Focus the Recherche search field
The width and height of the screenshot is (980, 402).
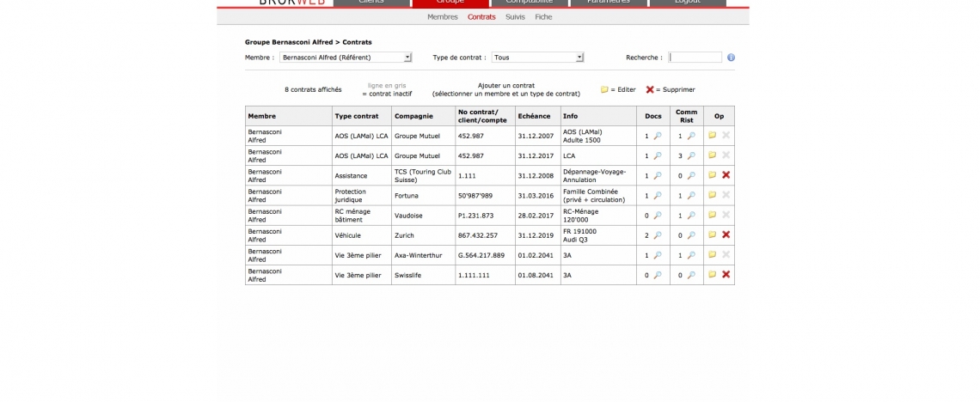click(x=695, y=58)
